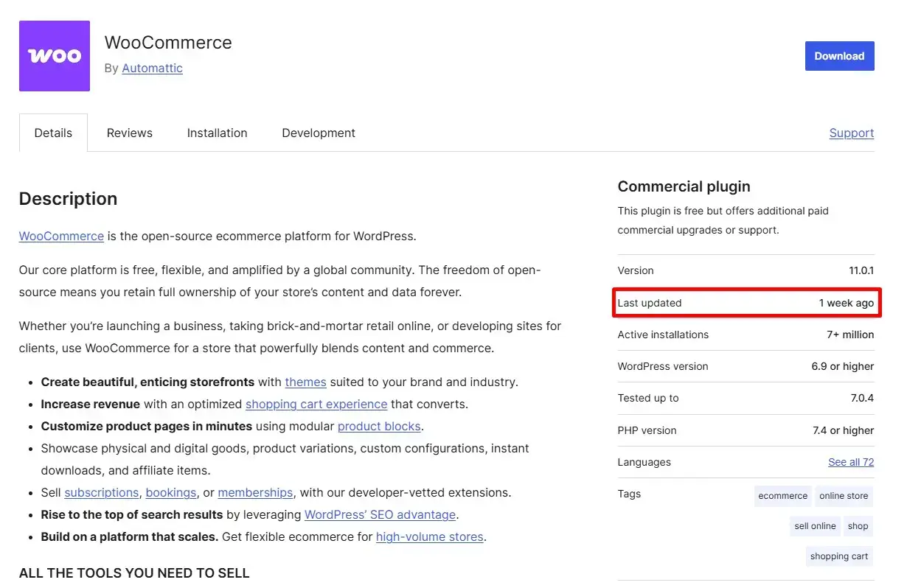907x588 pixels.
Task: Click the Languages label
Action: [644, 462]
